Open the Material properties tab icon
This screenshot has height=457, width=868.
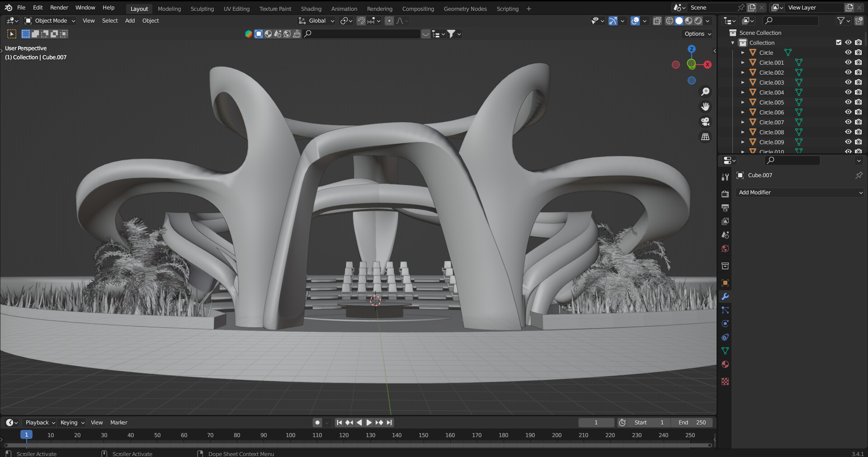(725, 364)
